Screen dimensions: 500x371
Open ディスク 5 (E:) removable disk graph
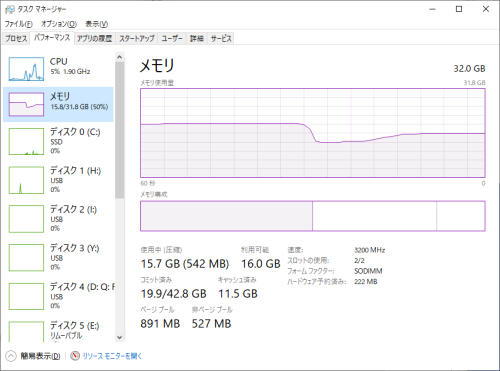coord(26,332)
